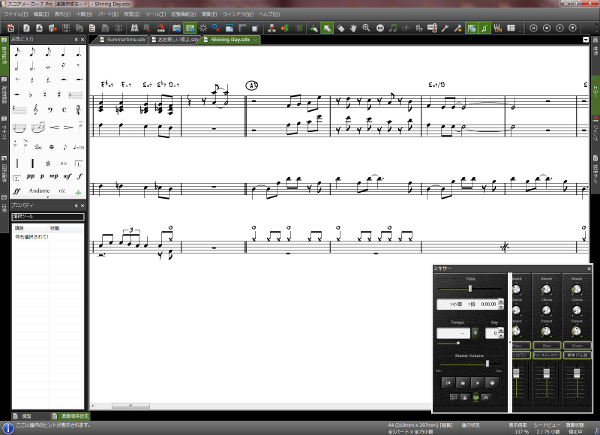The image size is (600, 435).
Task: Click the binoculars find icon
Action: click(134, 28)
